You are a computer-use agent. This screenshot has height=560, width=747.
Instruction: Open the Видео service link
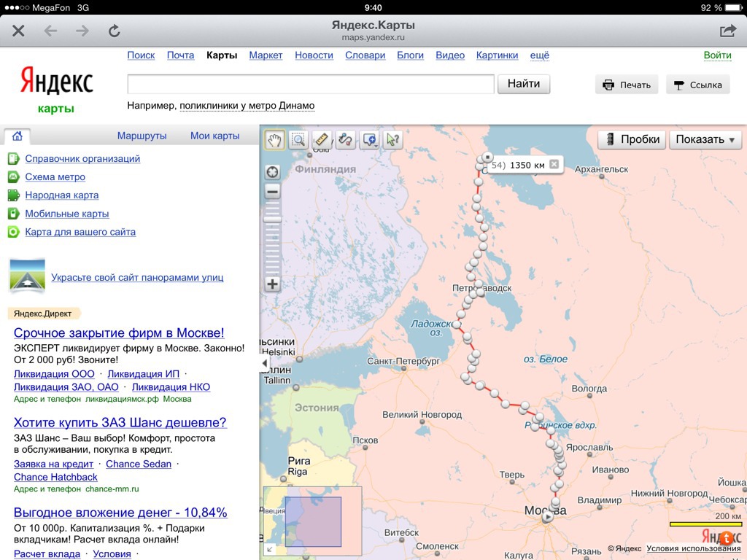(x=450, y=55)
